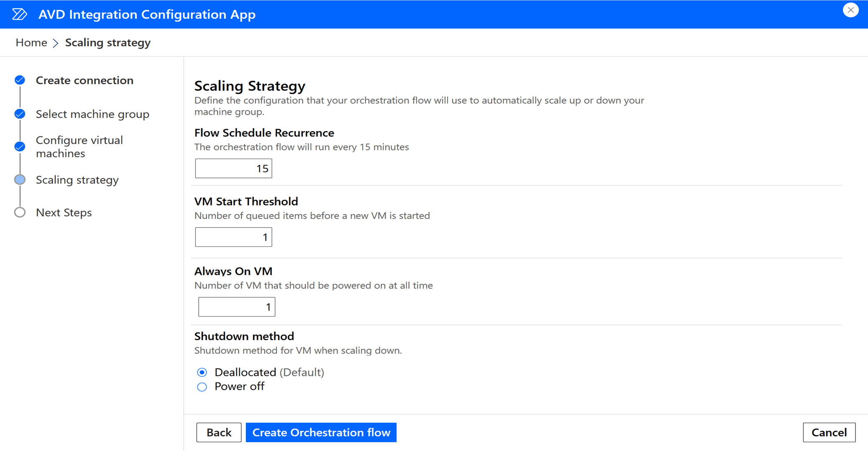Click the Configure virtual machines checkmark icon
The height and width of the screenshot is (451, 868).
click(20, 147)
